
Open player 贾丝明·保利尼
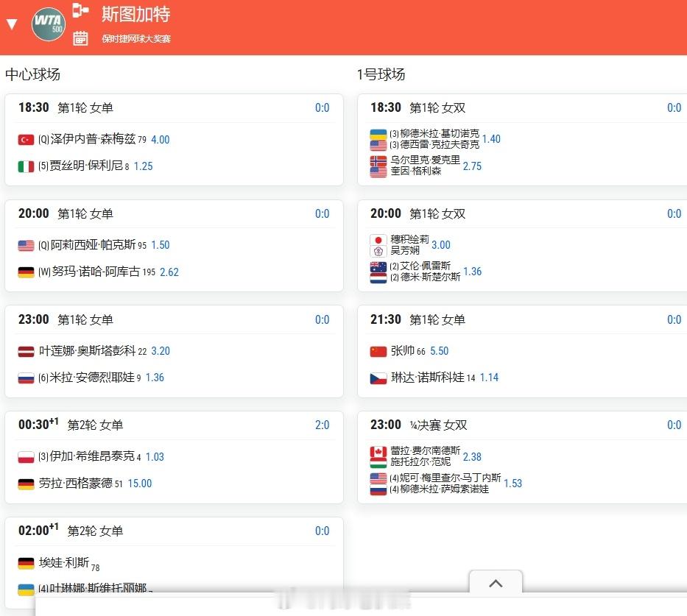[86, 166]
